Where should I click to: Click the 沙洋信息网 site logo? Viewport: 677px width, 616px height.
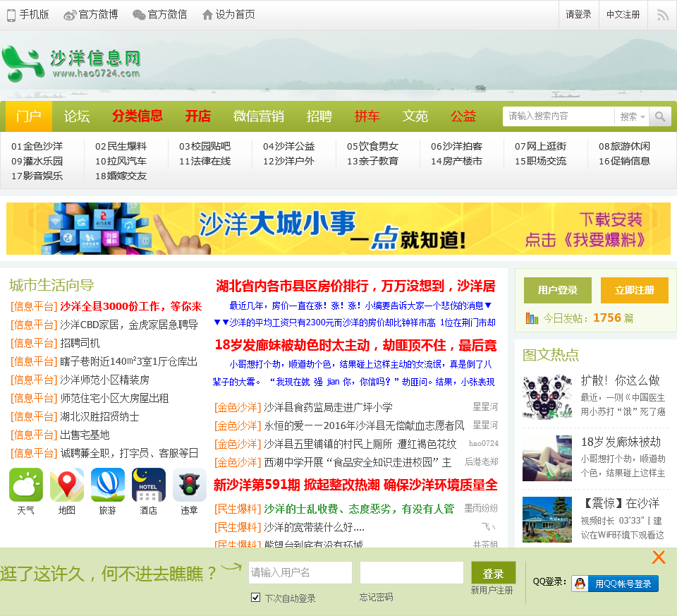[x=72, y=64]
